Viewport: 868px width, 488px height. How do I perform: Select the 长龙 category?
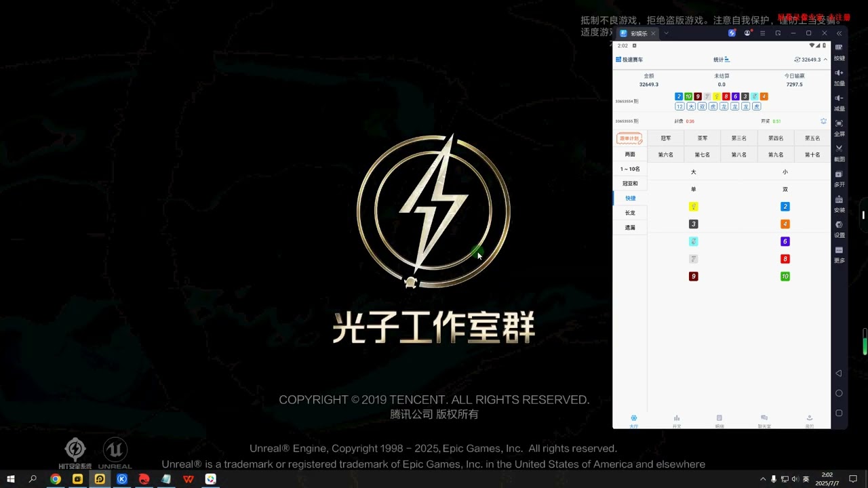click(x=630, y=213)
